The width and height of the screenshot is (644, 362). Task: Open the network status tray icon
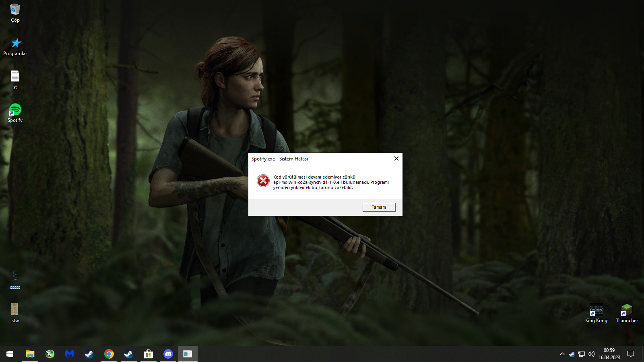(x=582, y=354)
